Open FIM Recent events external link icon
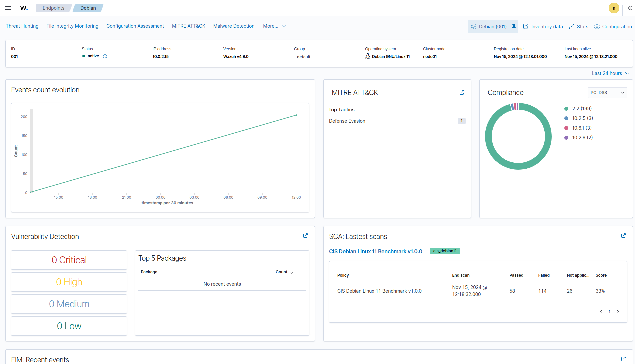Viewport: 635px width, 364px height. pos(623,359)
